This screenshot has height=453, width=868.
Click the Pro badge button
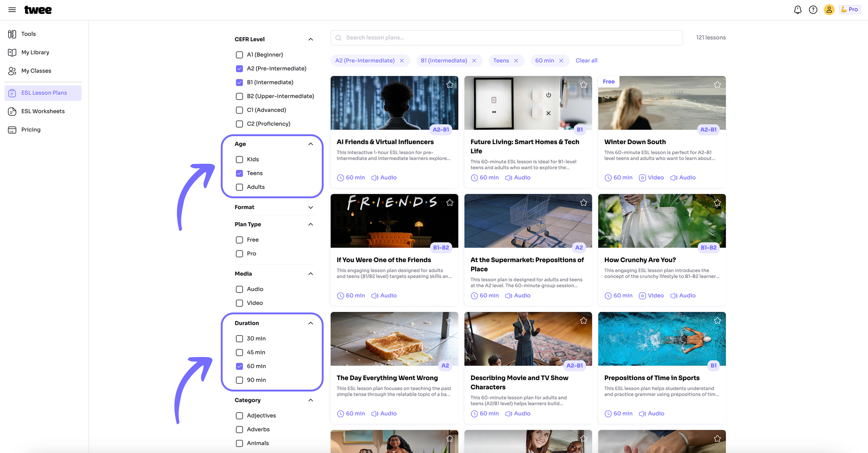pyautogui.click(x=850, y=9)
